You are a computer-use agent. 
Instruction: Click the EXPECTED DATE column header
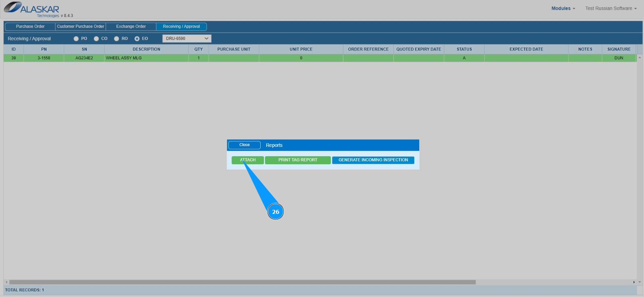coord(527,49)
